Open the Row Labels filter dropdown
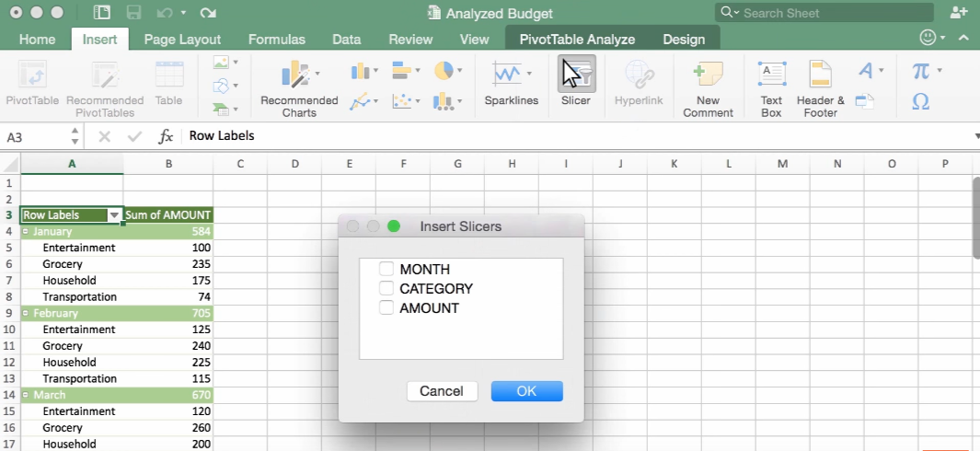Screen dimensions: 980x451 [x=114, y=215]
